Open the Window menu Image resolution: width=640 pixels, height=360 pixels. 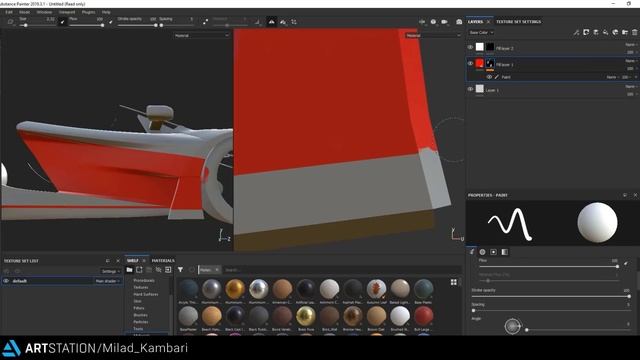point(44,12)
